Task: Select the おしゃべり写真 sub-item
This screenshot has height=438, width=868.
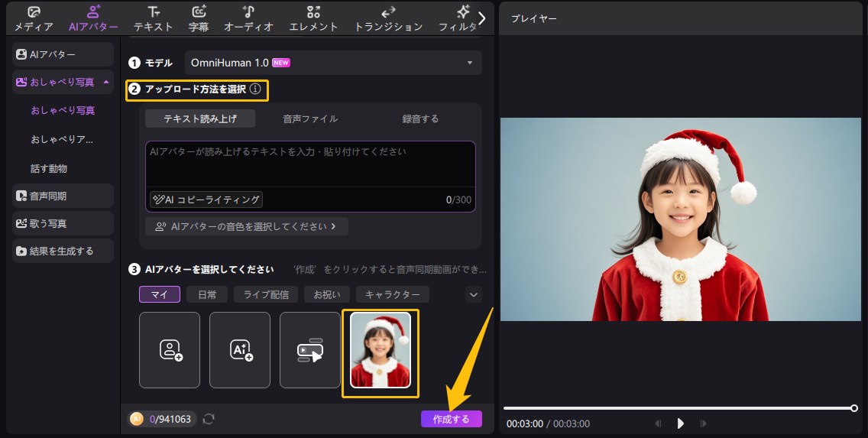Action: click(63, 110)
